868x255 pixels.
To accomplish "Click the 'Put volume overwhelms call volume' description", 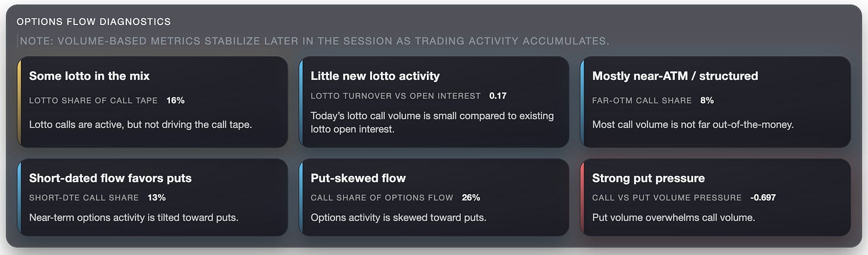I will pos(674,217).
